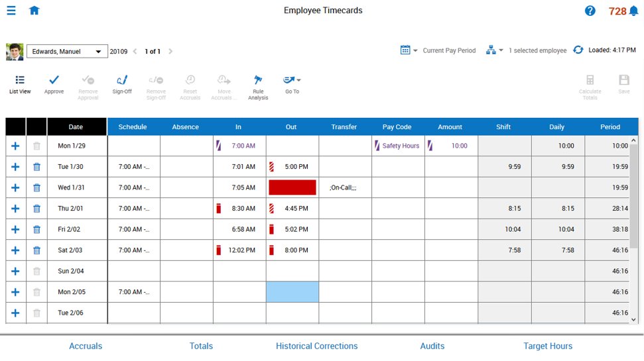Go to the home page icon
The width and height of the screenshot is (644, 361).
click(x=34, y=10)
